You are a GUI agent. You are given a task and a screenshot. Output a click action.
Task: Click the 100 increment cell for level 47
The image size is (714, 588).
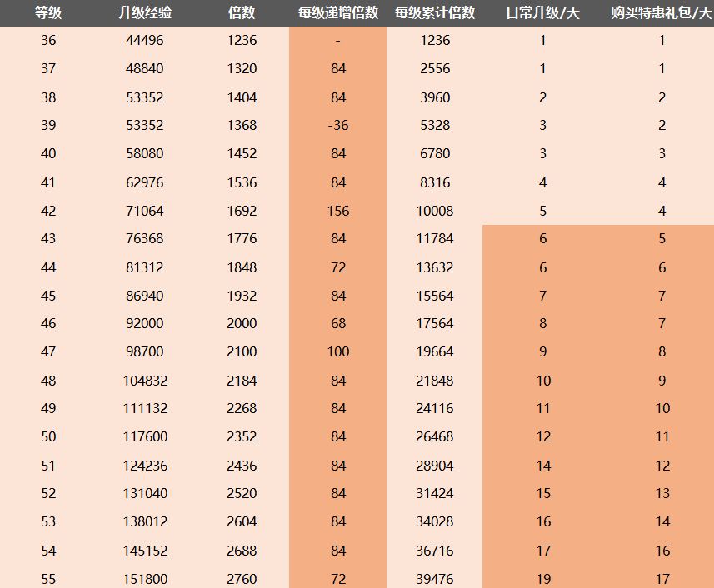pyautogui.click(x=338, y=351)
